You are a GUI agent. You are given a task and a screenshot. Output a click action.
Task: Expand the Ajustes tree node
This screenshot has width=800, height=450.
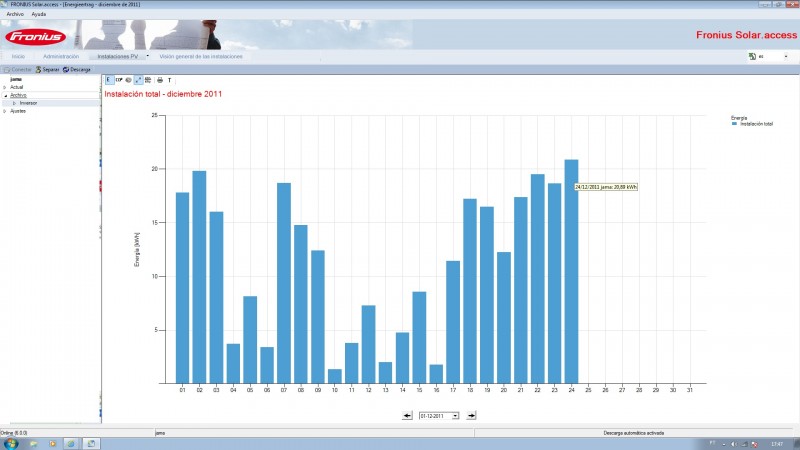(5, 111)
